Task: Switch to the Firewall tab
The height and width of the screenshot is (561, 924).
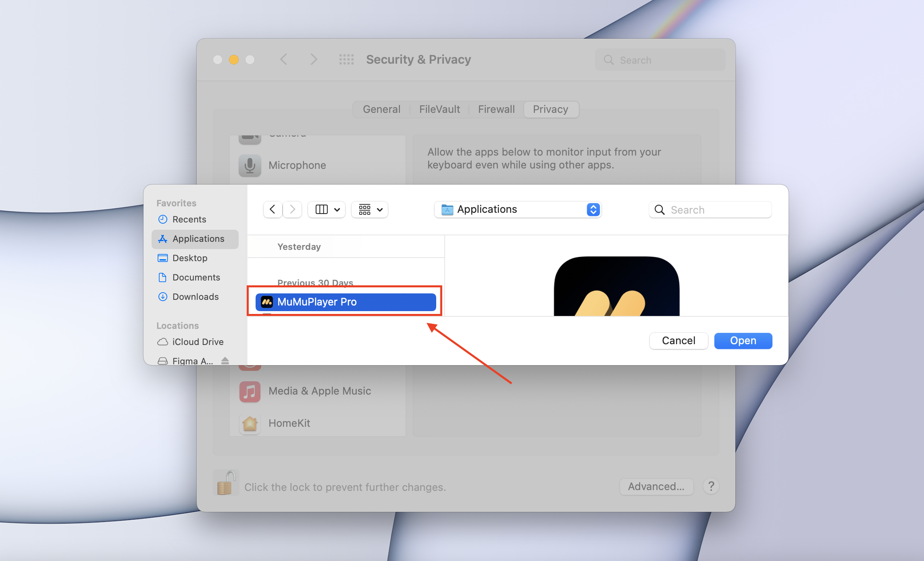Action: tap(496, 109)
